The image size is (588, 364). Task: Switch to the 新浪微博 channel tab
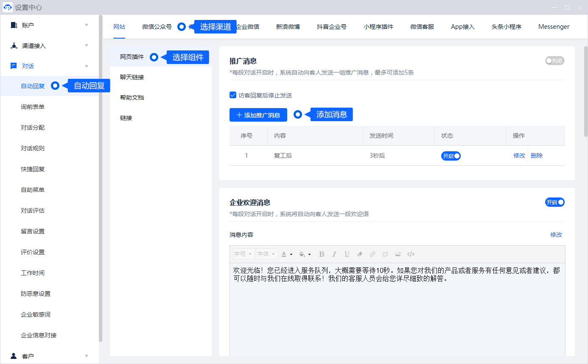click(288, 27)
